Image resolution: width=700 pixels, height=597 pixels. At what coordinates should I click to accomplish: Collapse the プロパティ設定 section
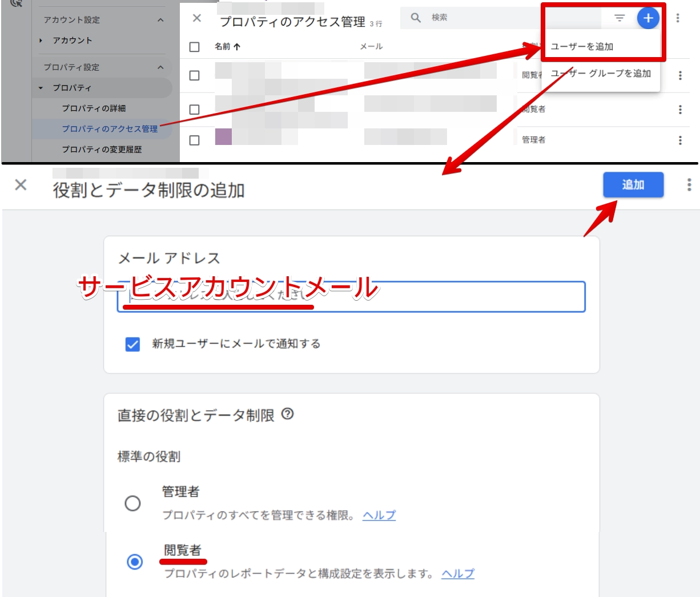tap(160, 67)
